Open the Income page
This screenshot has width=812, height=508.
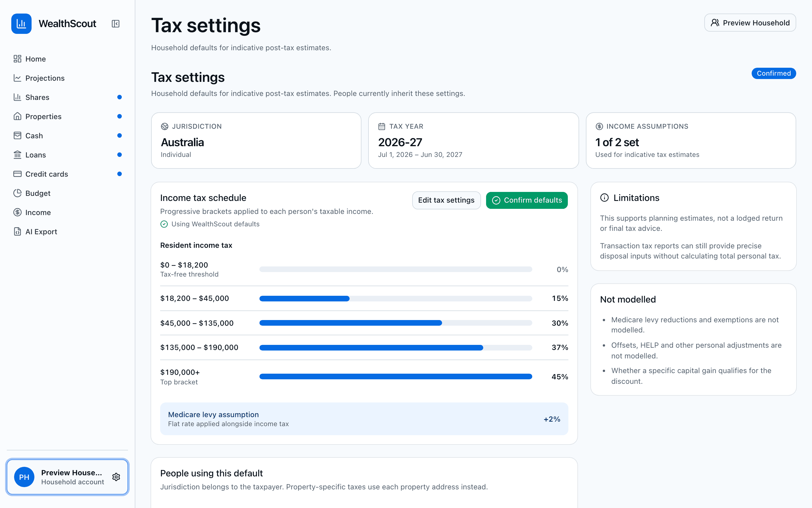67,212
